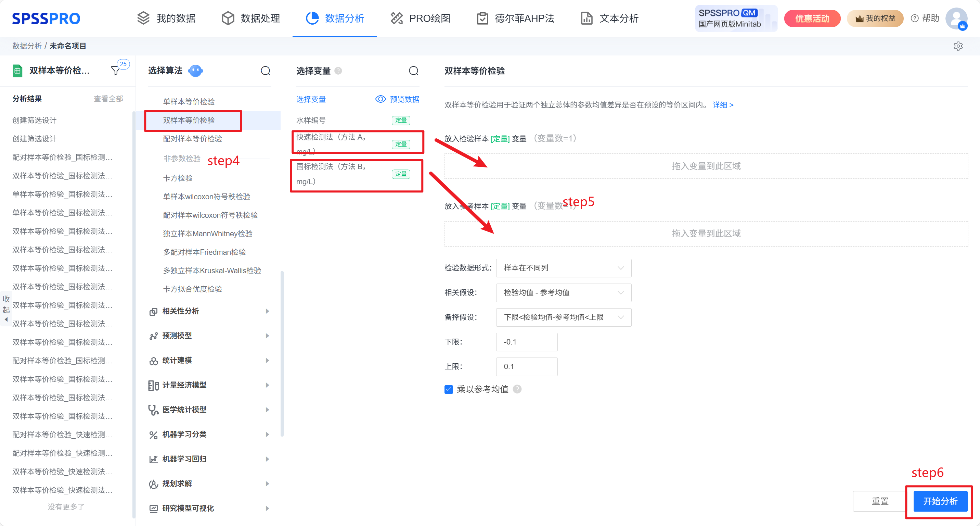Open the variable search magnifier
The width and height of the screenshot is (980, 526).
(413, 71)
